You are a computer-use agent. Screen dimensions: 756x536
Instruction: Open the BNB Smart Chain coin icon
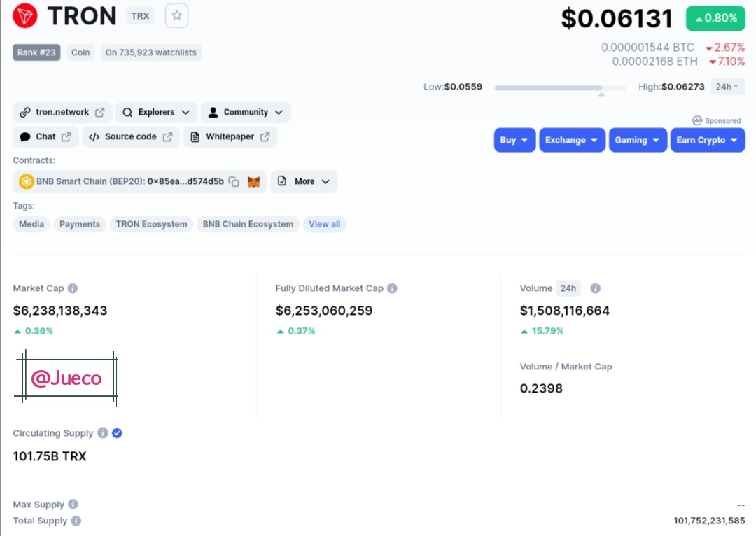pyautogui.click(x=26, y=182)
